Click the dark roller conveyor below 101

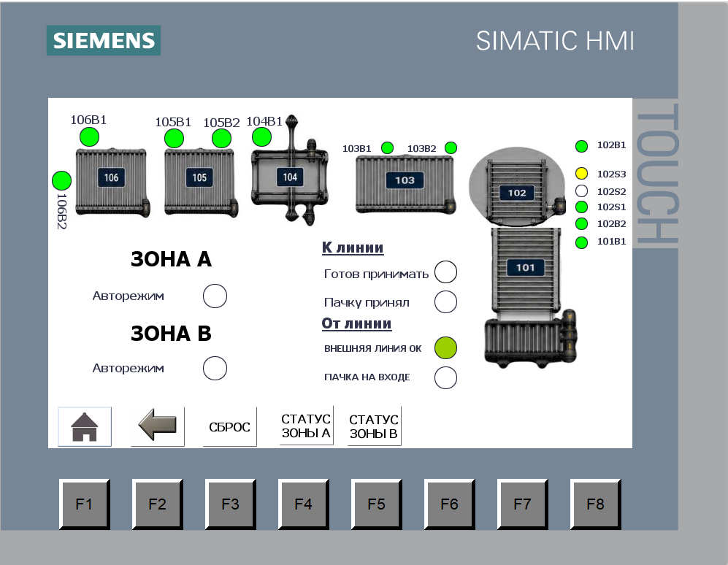pos(531,339)
